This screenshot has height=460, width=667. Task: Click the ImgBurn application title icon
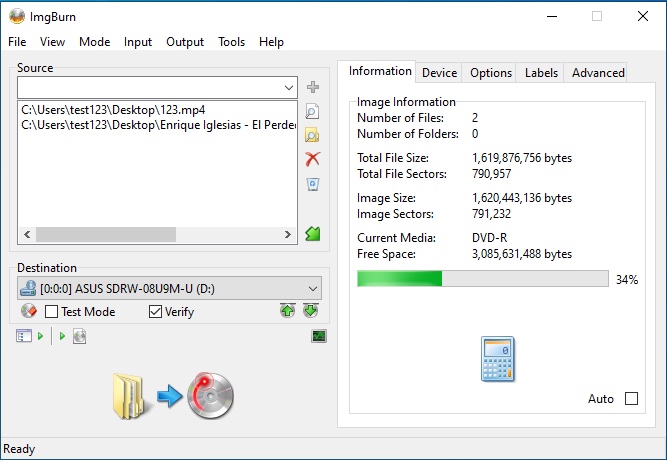pos(17,16)
